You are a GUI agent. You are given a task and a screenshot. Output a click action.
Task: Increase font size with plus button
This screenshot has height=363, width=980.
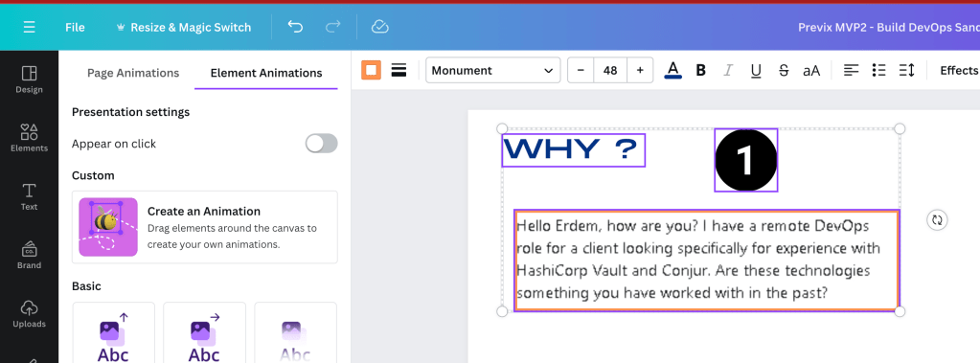(640, 70)
